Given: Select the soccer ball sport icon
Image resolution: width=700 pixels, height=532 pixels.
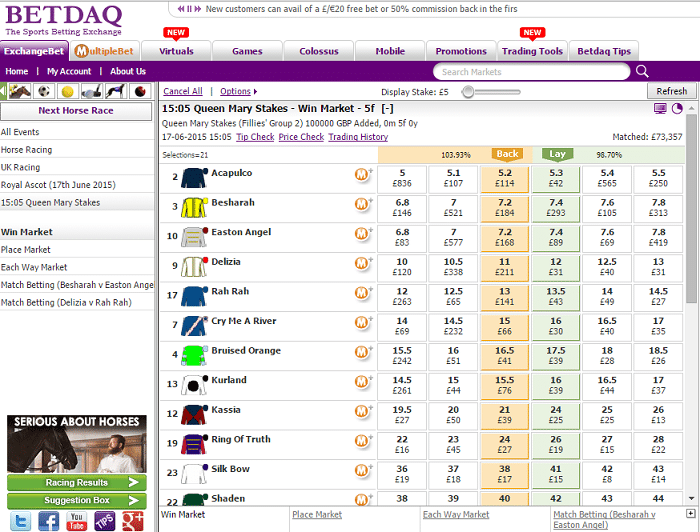Looking at the screenshot, I should coord(44,91).
